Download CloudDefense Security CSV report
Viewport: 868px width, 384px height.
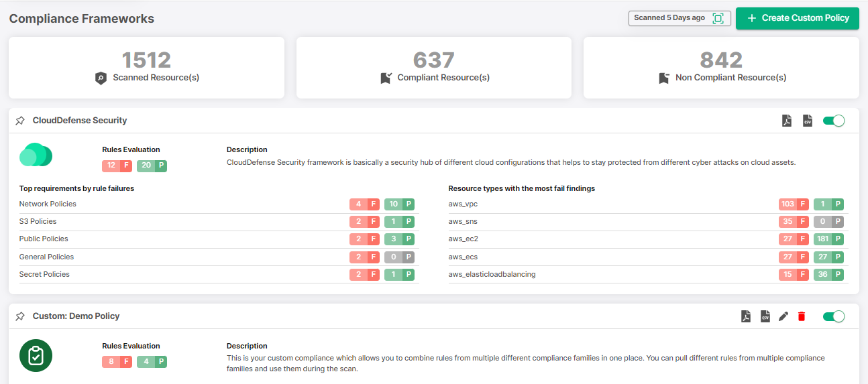point(808,121)
